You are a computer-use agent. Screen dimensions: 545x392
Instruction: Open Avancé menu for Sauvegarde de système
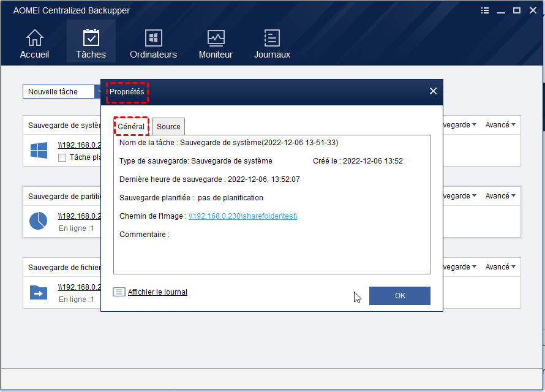[x=500, y=125]
